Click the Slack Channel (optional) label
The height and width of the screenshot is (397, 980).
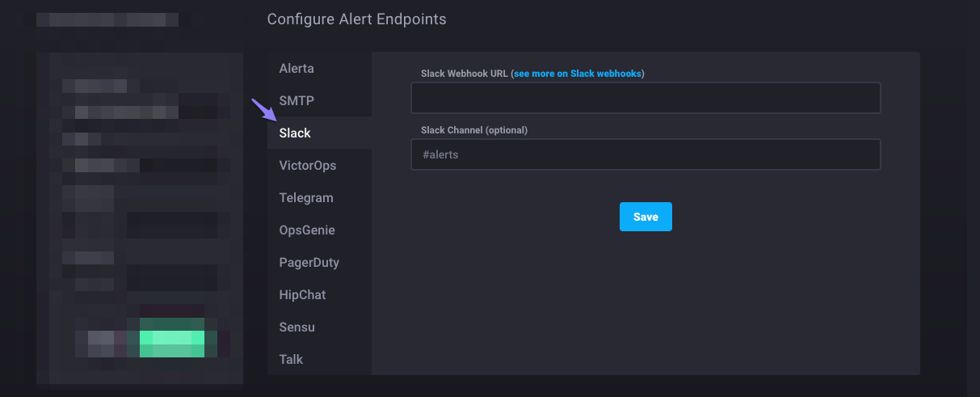click(x=473, y=130)
